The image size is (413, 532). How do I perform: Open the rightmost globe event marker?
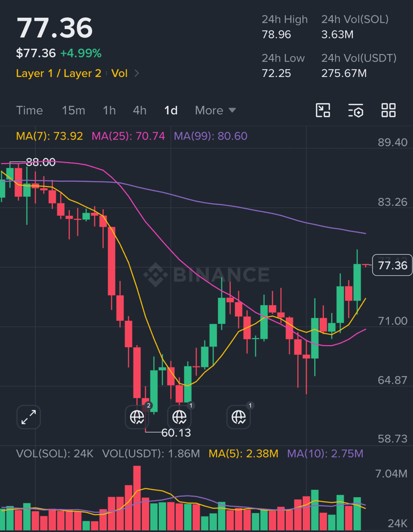(239, 417)
